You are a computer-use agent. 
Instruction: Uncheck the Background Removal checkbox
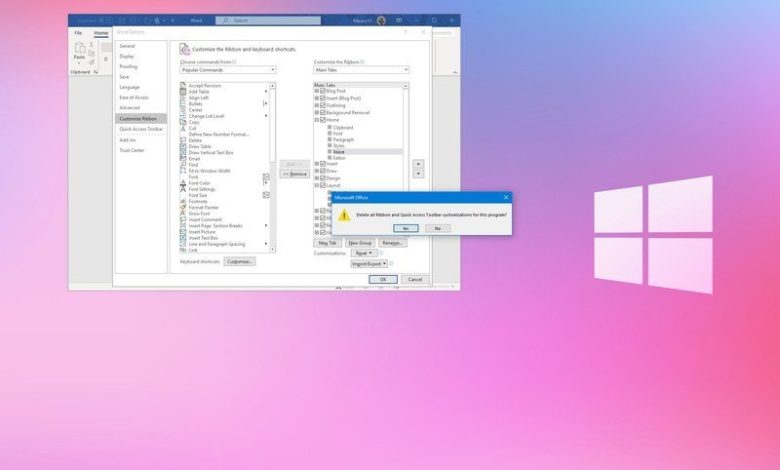click(x=323, y=112)
